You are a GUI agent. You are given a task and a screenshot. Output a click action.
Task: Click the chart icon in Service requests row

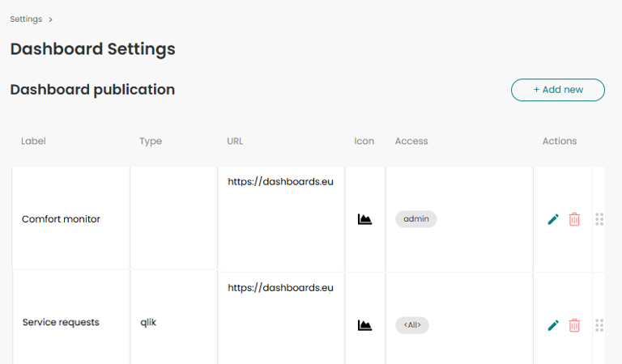pos(364,325)
